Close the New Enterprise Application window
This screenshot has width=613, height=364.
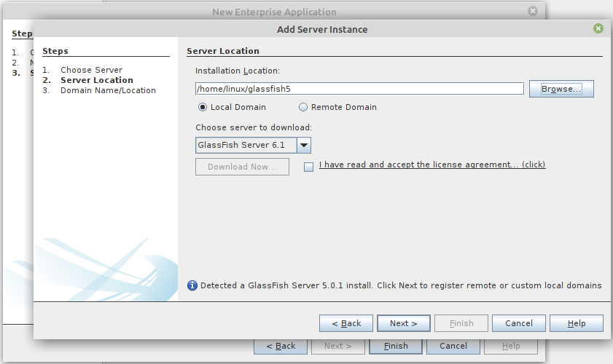coord(533,12)
